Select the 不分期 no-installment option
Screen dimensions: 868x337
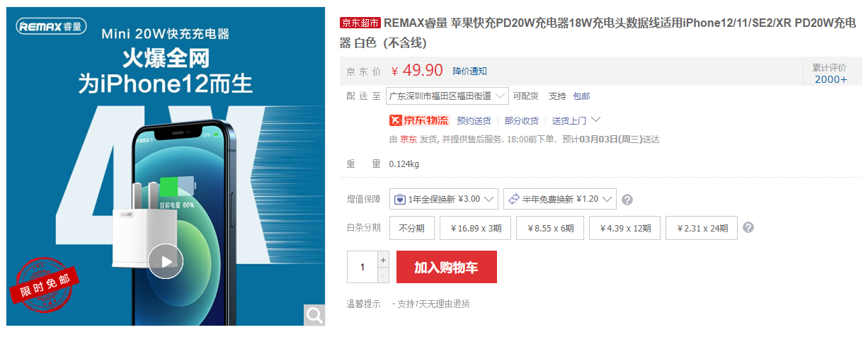click(x=411, y=228)
